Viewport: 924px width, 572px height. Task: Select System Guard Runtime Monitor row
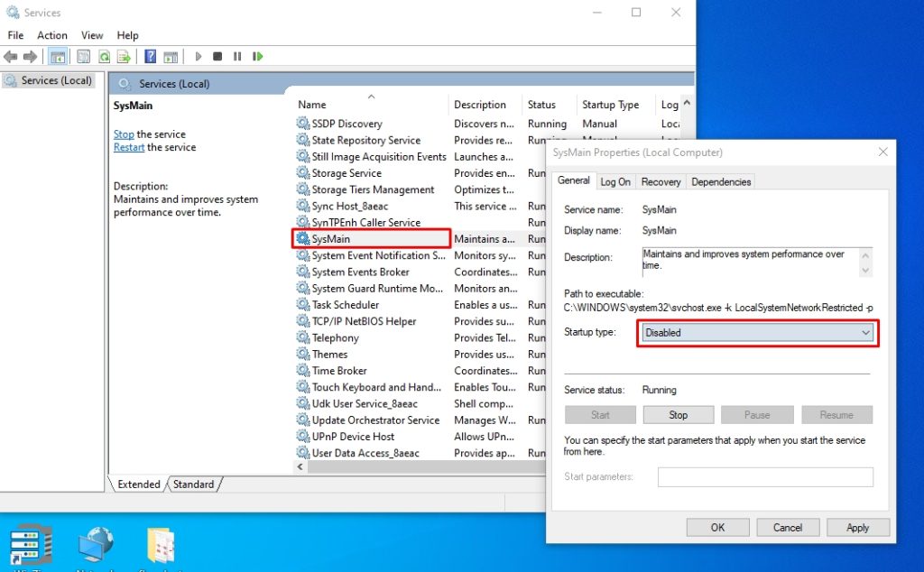[376, 289]
